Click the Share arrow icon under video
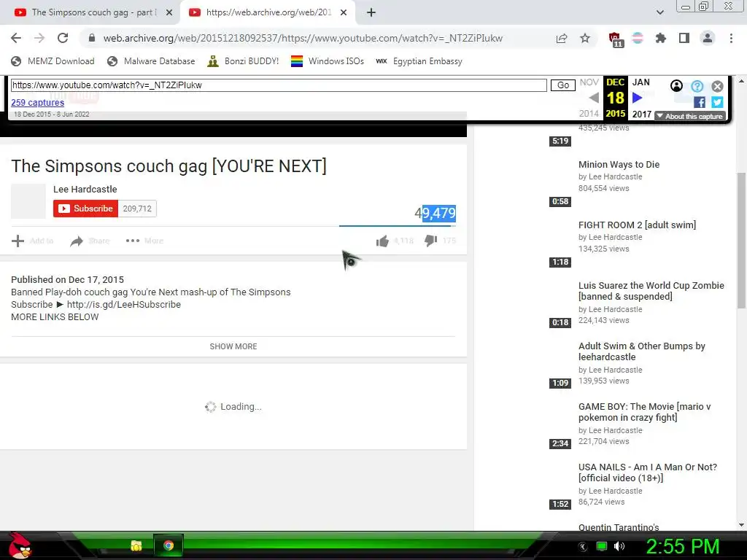Image resolution: width=747 pixels, height=560 pixels. point(76,241)
